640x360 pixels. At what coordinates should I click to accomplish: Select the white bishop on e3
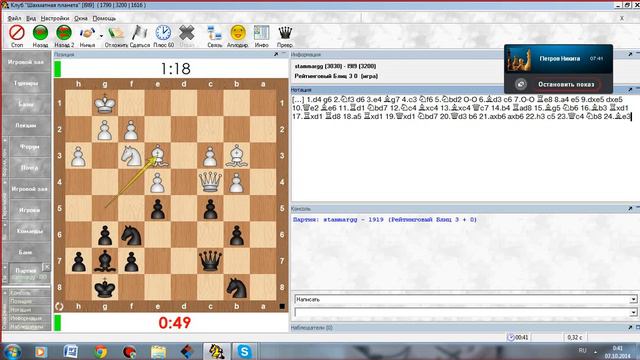pyautogui.click(x=158, y=156)
